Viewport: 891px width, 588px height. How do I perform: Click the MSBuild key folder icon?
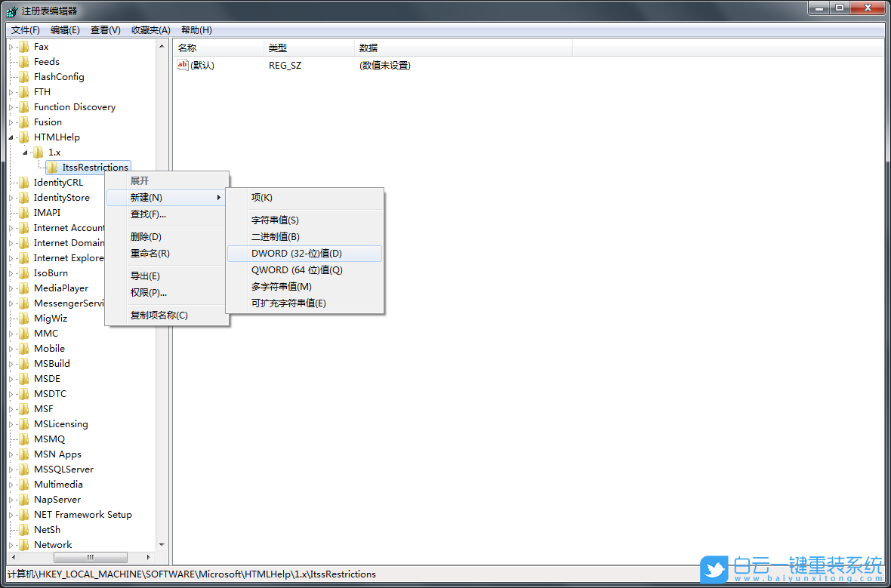23,363
